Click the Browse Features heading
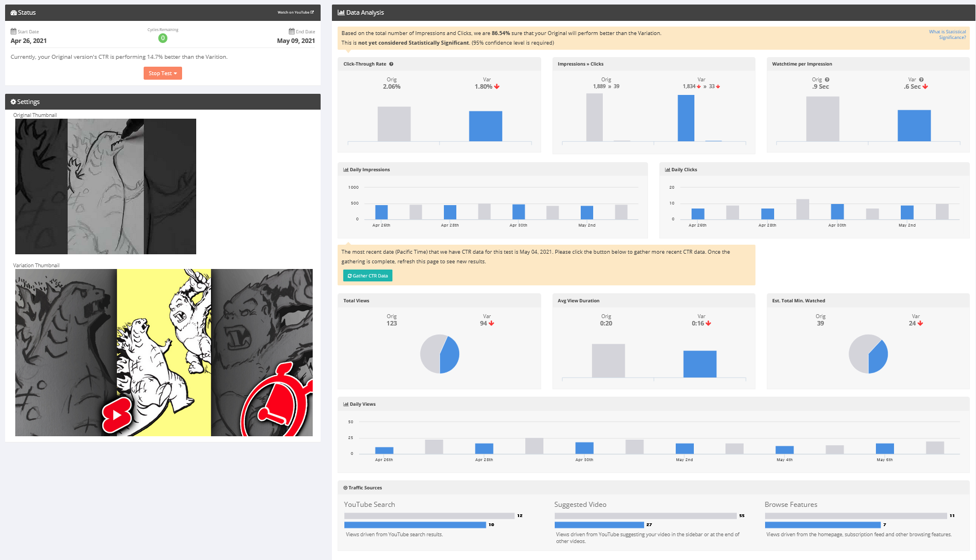Image resolution: width=976 pixels, height=560 pixels. 791,505
